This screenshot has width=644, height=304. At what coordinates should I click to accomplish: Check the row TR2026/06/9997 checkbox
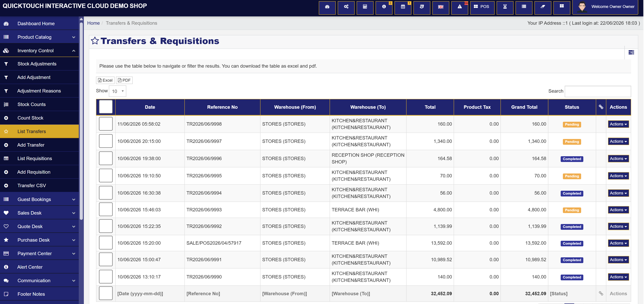(x=106, y=141)
